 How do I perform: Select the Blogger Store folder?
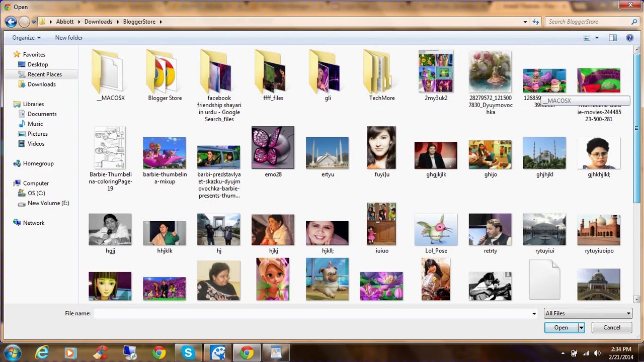pyautogui.click(x=165, y=75)
